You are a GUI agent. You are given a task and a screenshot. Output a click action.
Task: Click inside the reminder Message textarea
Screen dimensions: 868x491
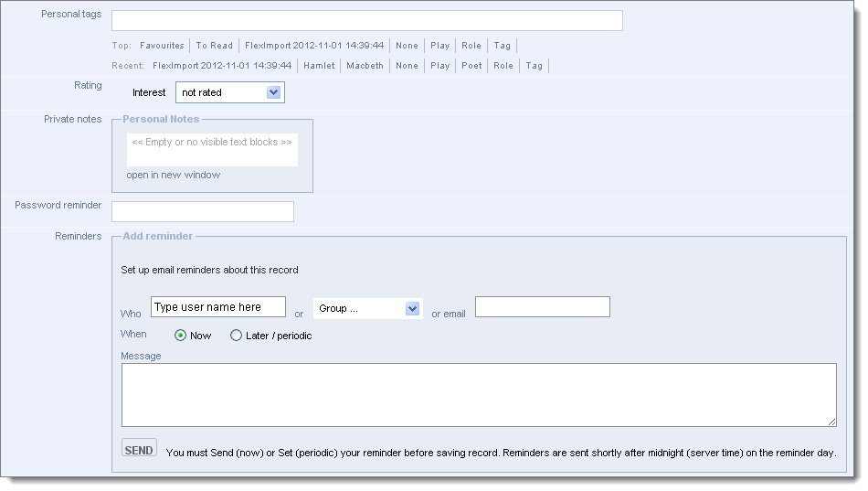pyautogui.click(x=478, y=395)
